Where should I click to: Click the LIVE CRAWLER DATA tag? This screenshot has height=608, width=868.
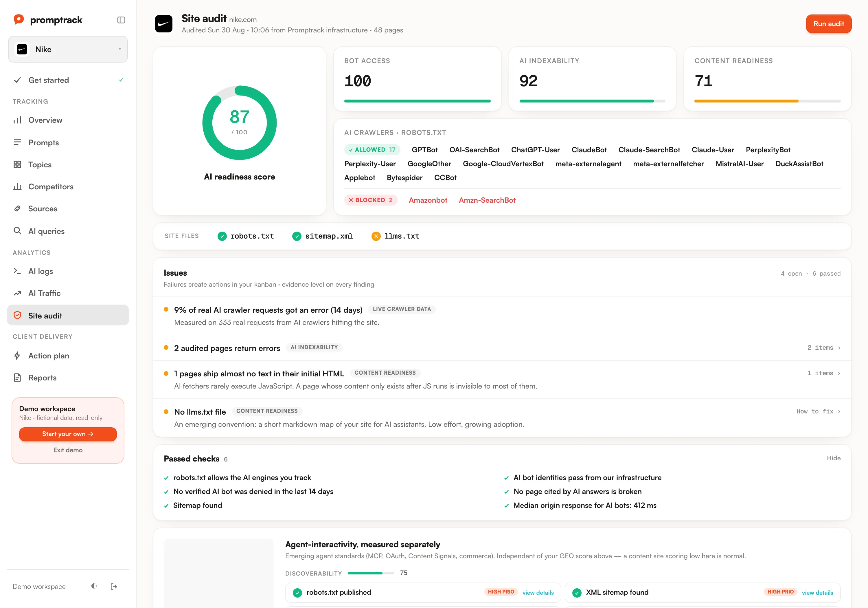(402, 309)
